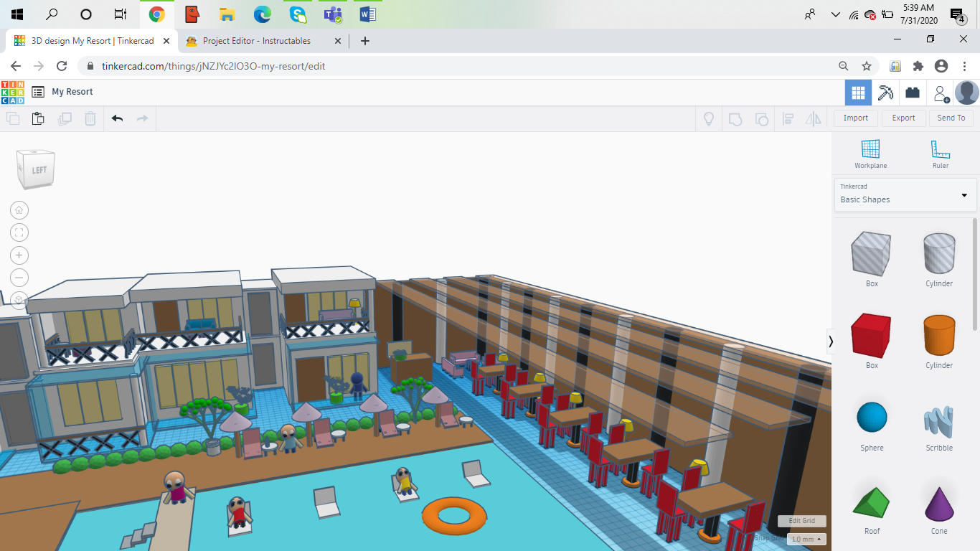This screenshot has height=551, width=980.
Task: Click the address bar URL
Action: (214, 66)
